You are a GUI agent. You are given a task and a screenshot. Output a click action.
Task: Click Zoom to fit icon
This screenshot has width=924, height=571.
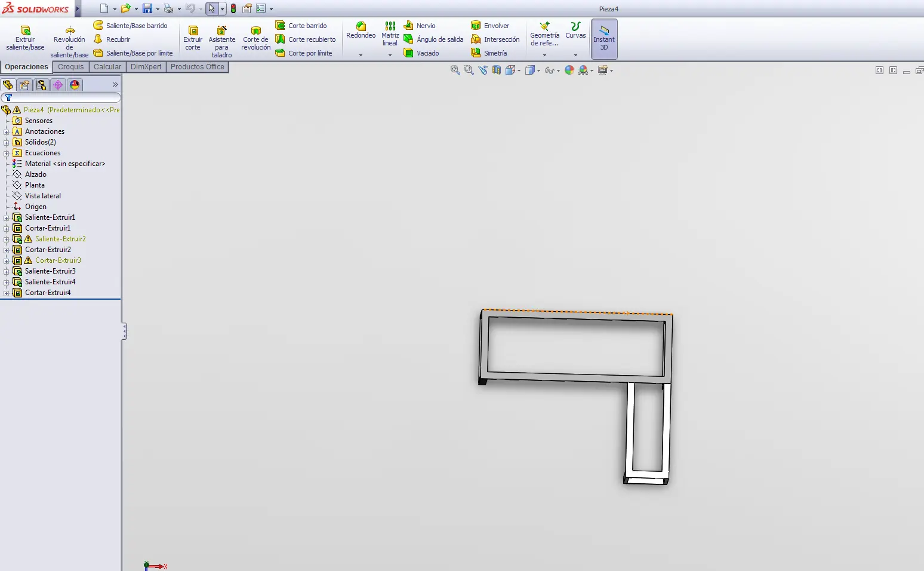click(455, 70)
